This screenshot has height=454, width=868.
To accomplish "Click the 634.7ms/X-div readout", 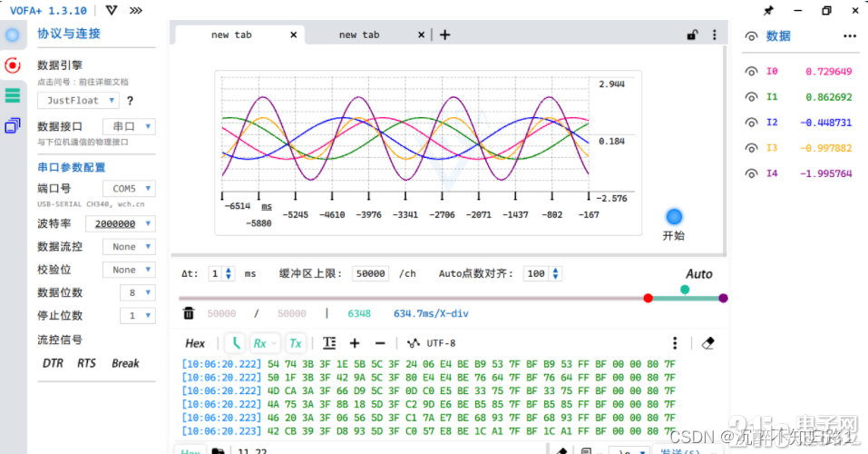I will [x=431, y=314].
